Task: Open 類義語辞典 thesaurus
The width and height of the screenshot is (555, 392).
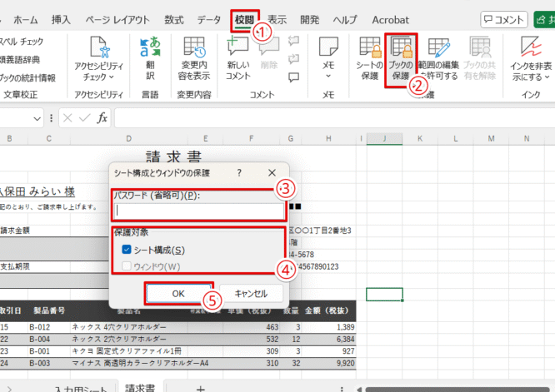Action: click(x=20, y=60)
